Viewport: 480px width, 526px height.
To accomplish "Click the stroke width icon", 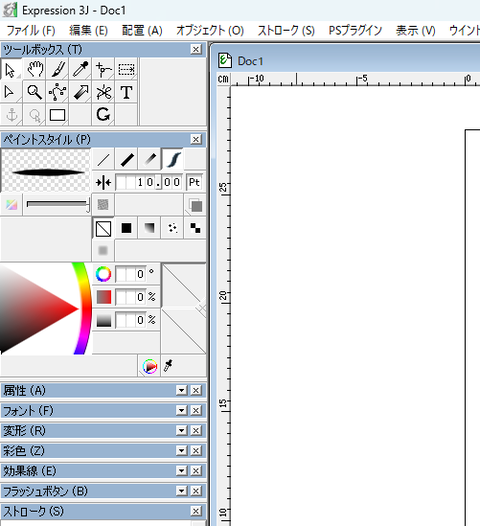I will [x=103, y=183].
